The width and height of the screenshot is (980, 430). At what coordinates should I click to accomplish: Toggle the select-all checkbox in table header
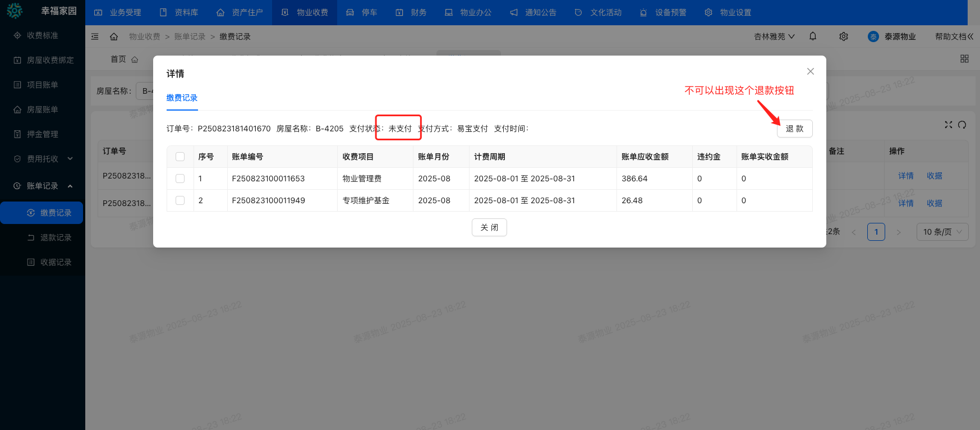coord(180,157)
